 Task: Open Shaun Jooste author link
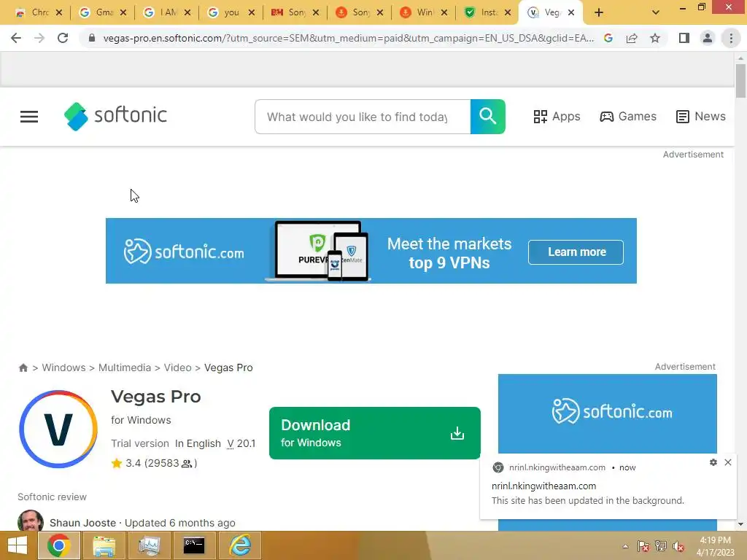coord(83,523)
